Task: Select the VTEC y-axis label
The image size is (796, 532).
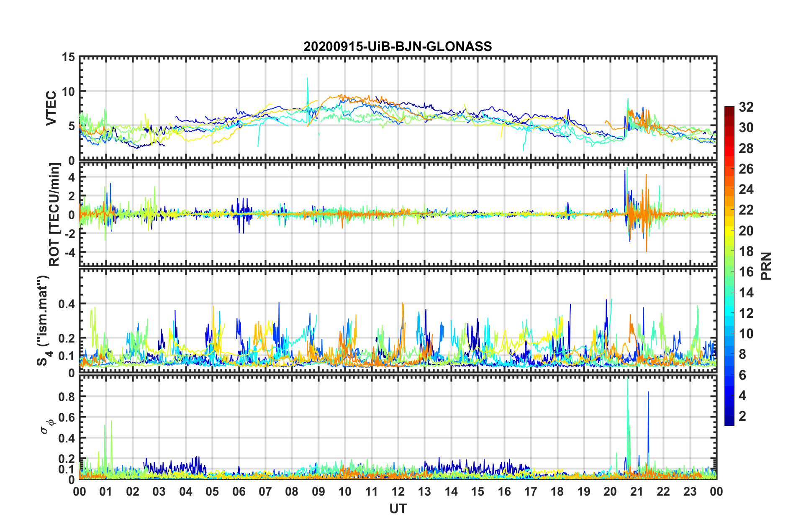Action: click(51, 108)
